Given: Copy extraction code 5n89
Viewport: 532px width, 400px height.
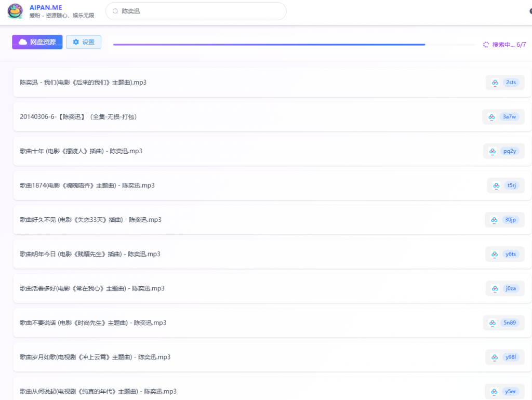Looking at the screenshot, I should 510,323.
